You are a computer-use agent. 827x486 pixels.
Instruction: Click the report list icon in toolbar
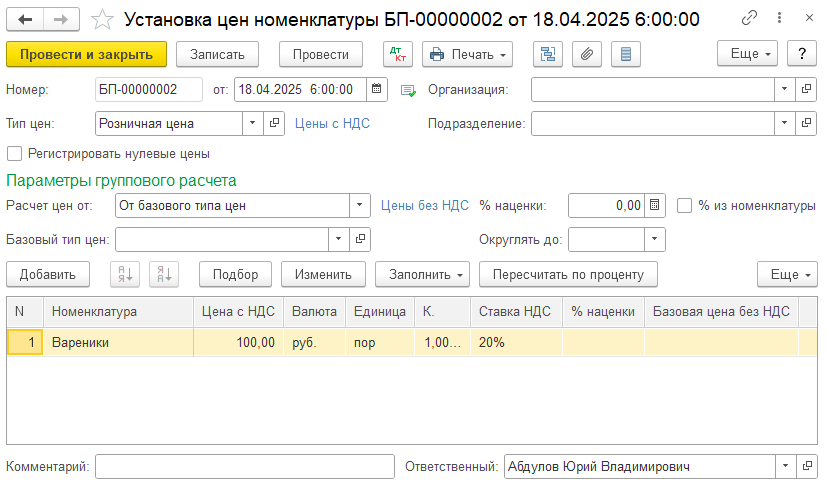point(625,54)
